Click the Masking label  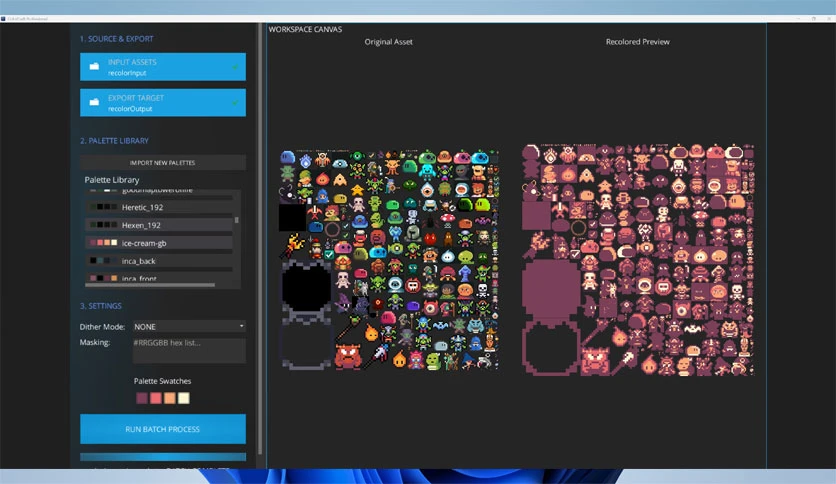[95, 342]
